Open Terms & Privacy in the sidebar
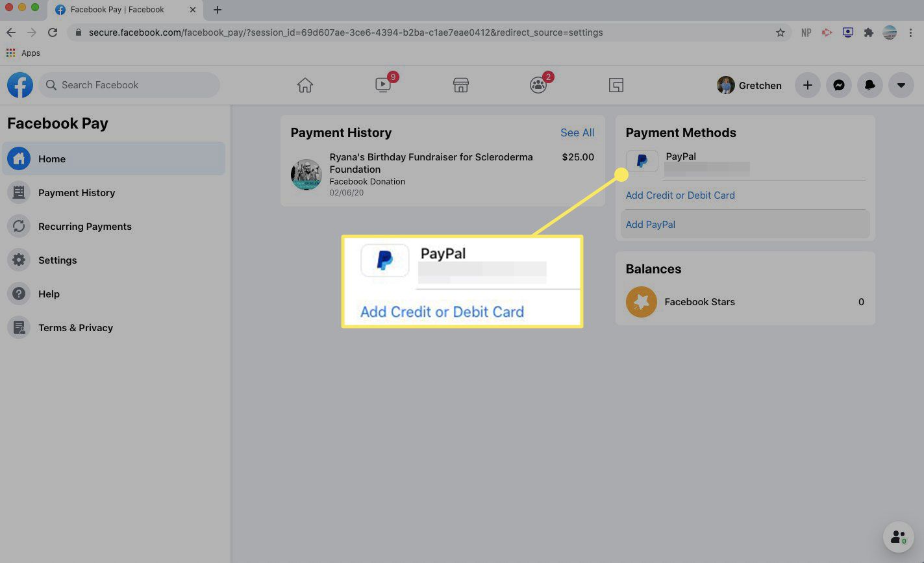 point(75,328)
